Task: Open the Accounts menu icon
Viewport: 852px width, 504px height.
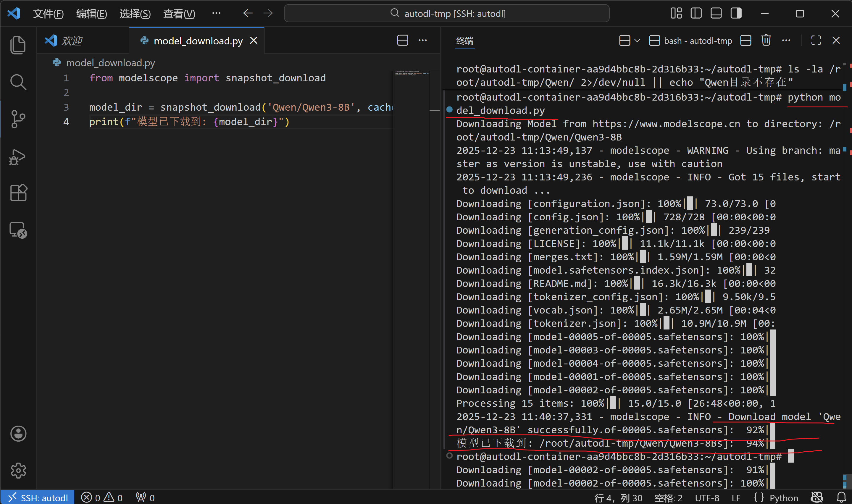Action: tap(18, 434)
